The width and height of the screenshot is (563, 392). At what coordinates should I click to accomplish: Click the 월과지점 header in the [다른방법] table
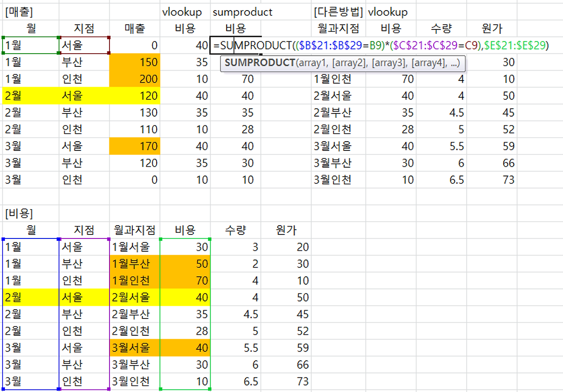[338, 29]
